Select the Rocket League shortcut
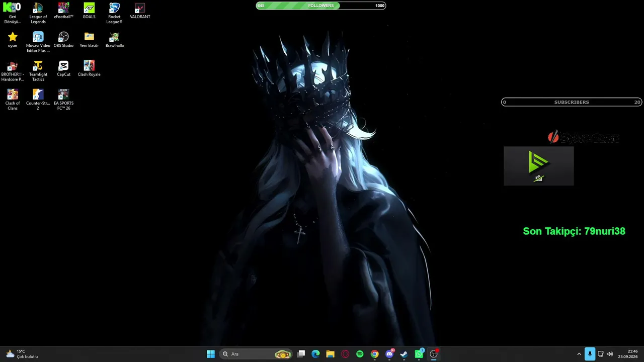 point(114,13)
